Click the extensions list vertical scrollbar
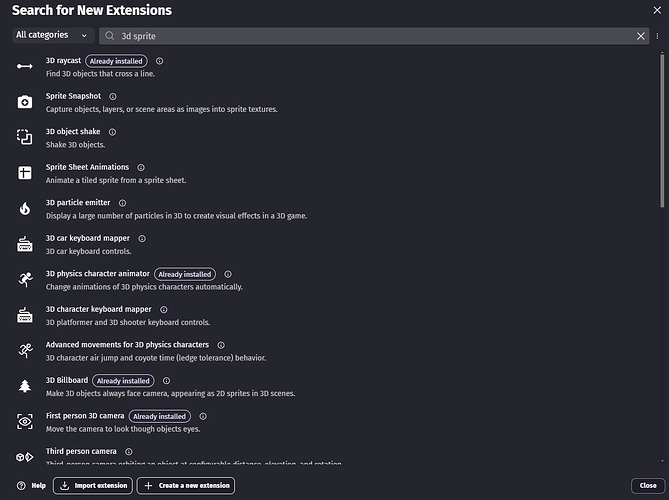The height and width of the screenshot is (500, 669). point(662,130)
